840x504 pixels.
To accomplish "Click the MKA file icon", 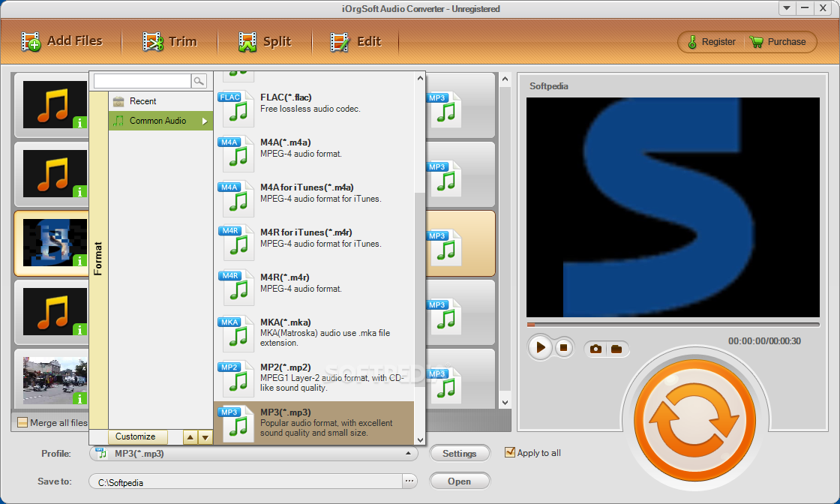I will 235,334.
